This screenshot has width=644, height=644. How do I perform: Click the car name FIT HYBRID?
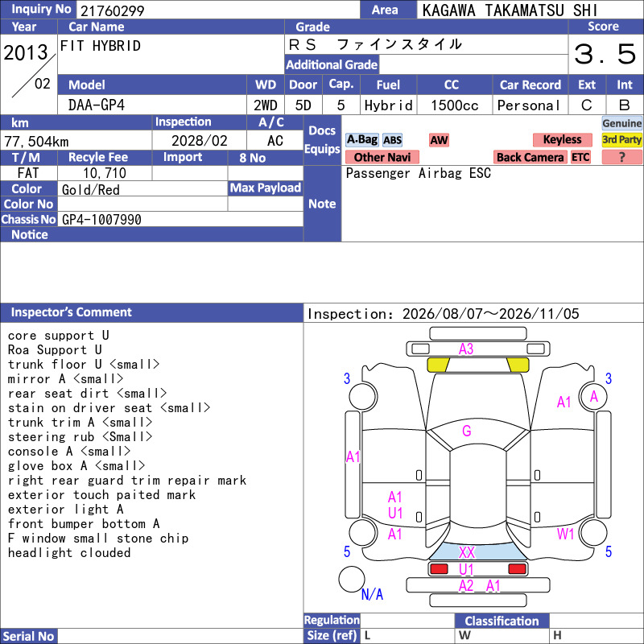pos(100,46)
